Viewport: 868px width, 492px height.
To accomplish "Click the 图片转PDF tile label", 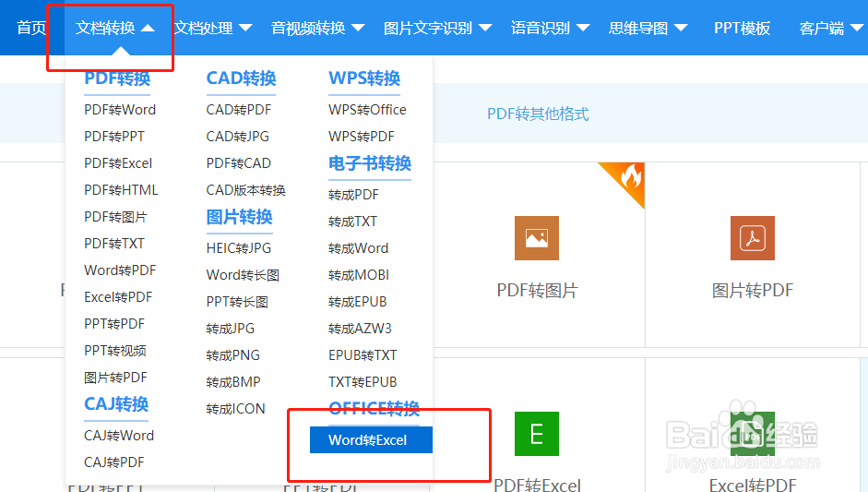I will point(753,291).
